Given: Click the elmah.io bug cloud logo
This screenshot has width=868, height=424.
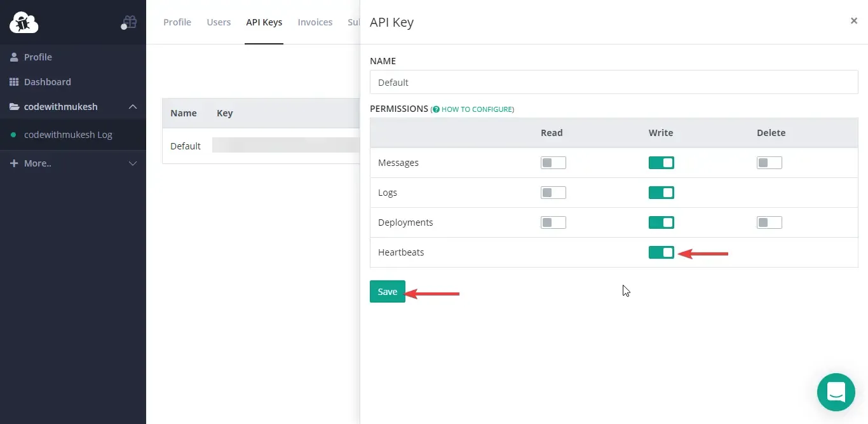Looking at the screenshot, I should coord(24,22).
